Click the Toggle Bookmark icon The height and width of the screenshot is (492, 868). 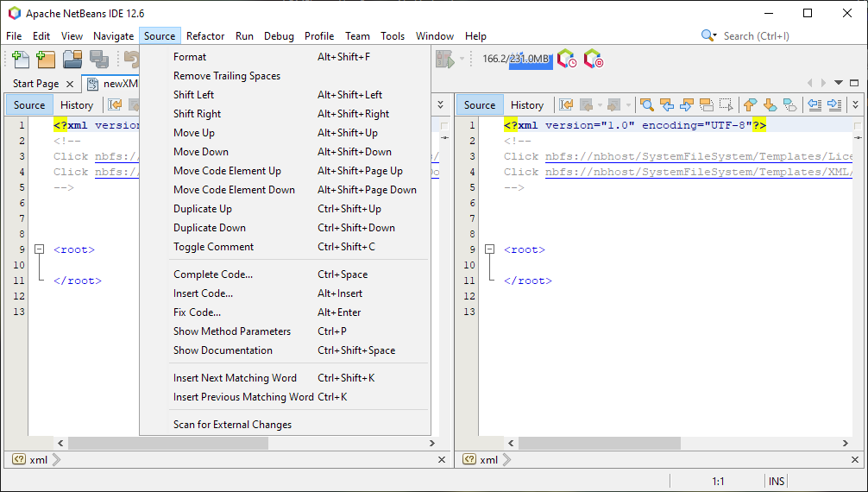pos(790,104)
